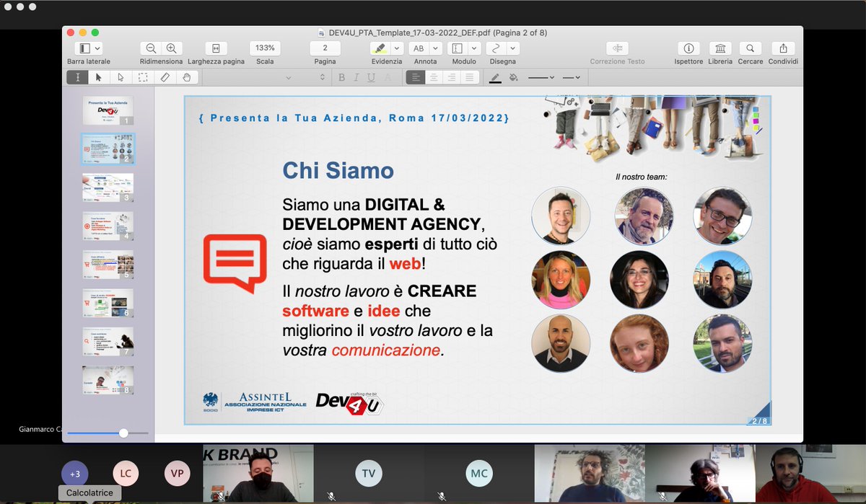The width and height of the screenshot is (866, 504).
Task: Select the masked participant's video tile
Action: [258, 474]
